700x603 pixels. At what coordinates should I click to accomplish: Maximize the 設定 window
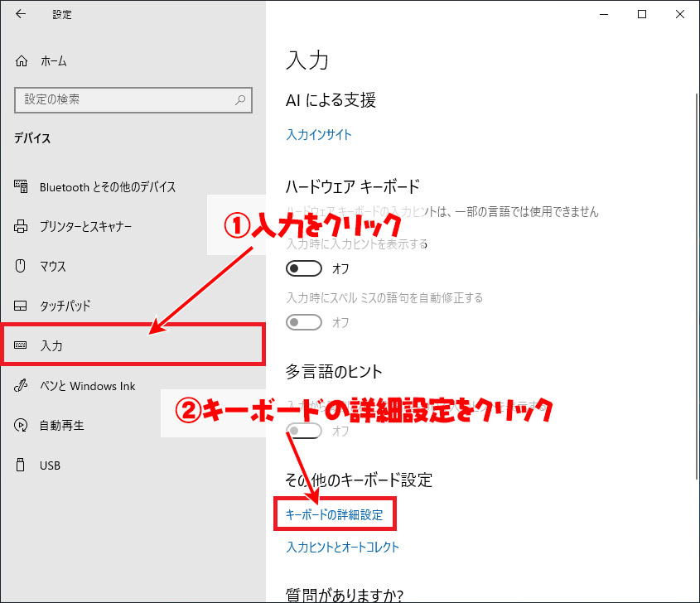click(642, 14)
